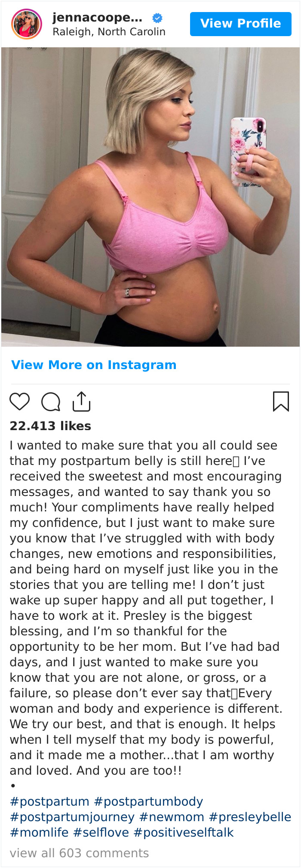
Task: Like the post with the heart icon
Action: click(20, 402)
